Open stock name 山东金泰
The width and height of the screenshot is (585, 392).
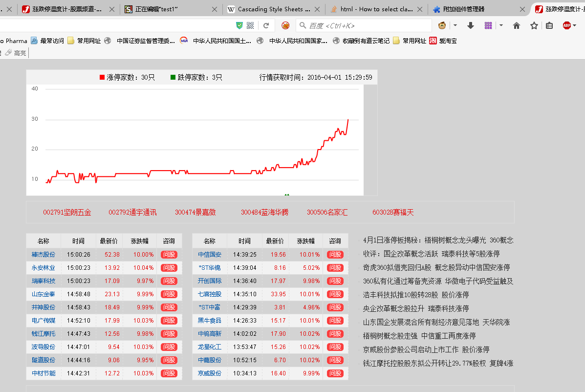[x=43, y=294]
